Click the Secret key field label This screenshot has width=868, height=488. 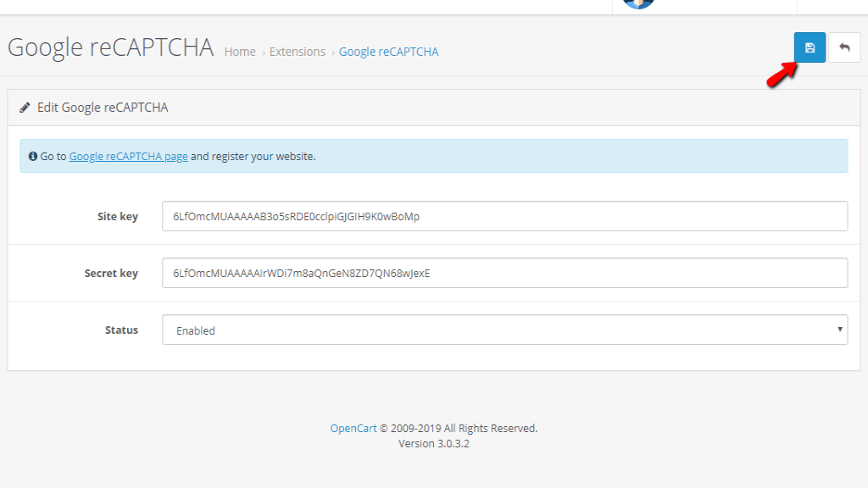pyautogui.click(x=111, y=274)
